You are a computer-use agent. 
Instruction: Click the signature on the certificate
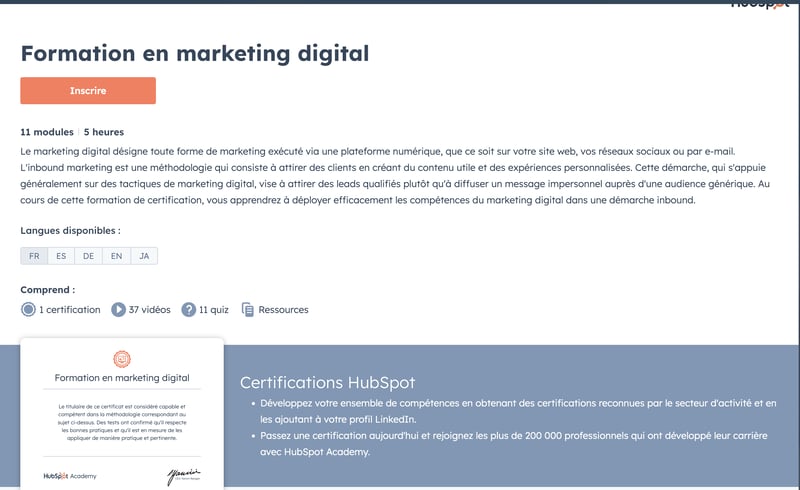click(x=184, y=476)
